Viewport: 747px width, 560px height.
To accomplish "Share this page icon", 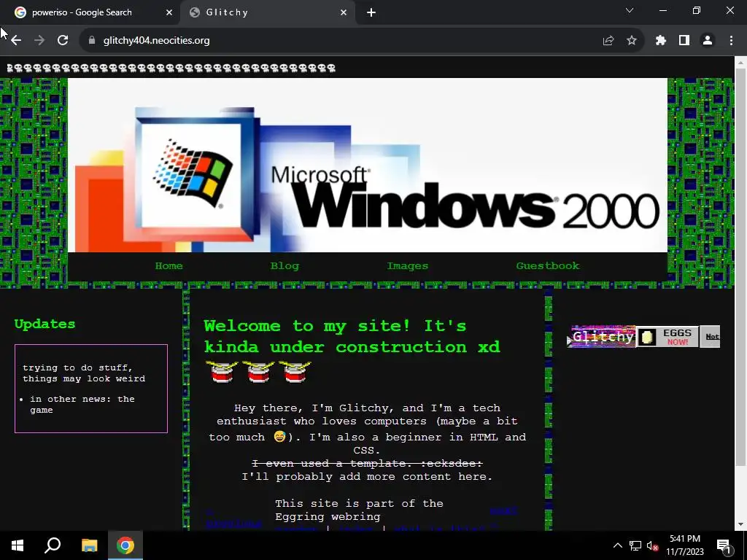I will pos(608,41).
